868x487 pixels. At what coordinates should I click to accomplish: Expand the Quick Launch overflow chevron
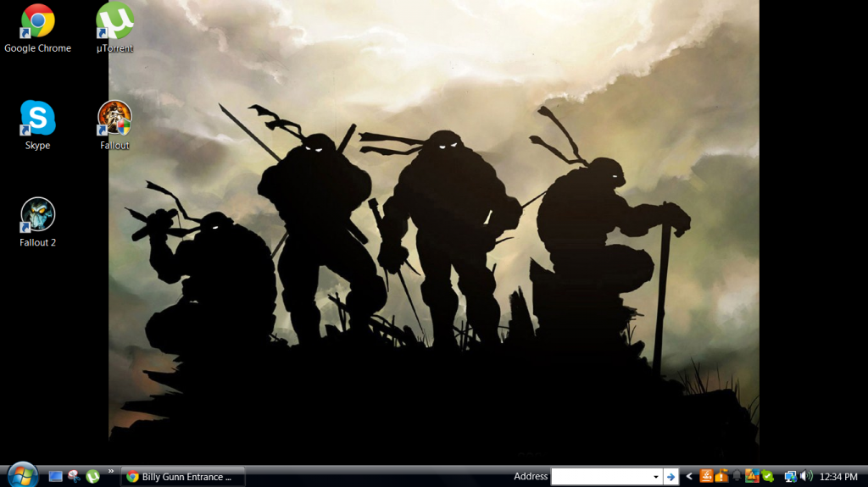point(110,471)
